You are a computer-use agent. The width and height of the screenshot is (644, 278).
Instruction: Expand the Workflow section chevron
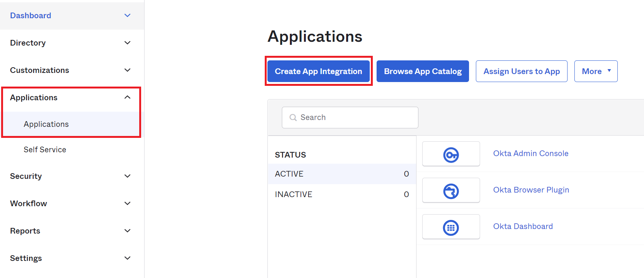coord(127,204)
